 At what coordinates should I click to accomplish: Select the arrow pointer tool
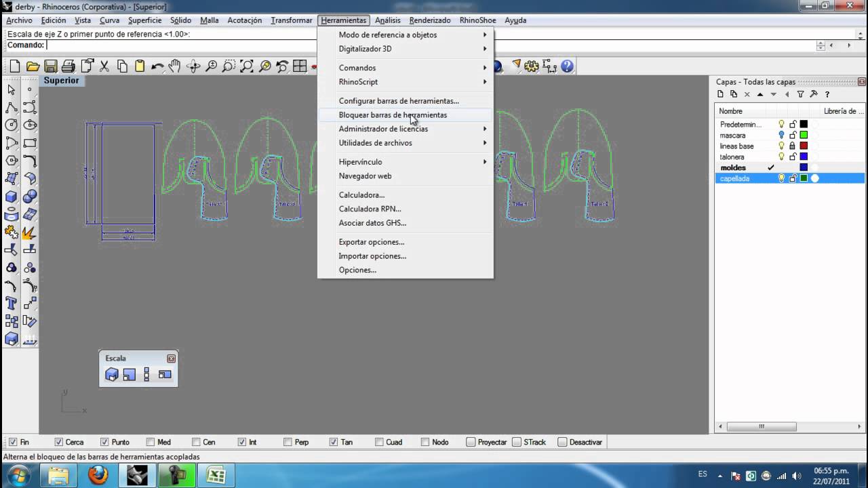pos(12,89)
